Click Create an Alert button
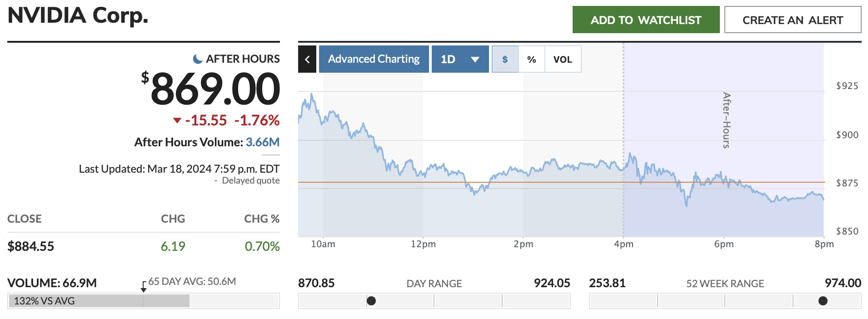 point(793,20)
